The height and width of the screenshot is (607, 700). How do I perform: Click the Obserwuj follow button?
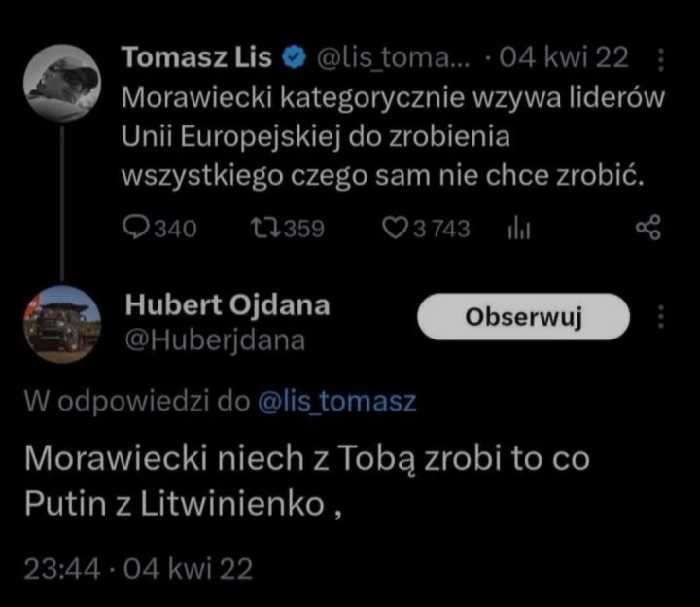pos(523,317)
